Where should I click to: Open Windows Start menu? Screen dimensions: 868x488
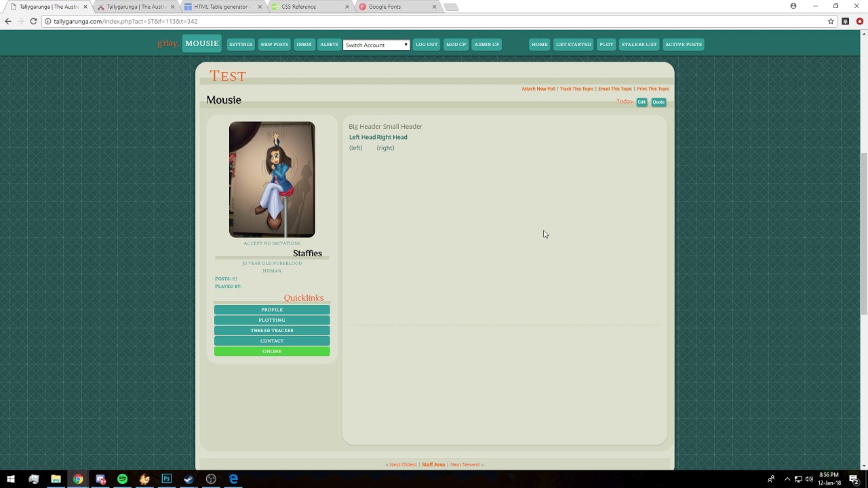tap(11, 479)
